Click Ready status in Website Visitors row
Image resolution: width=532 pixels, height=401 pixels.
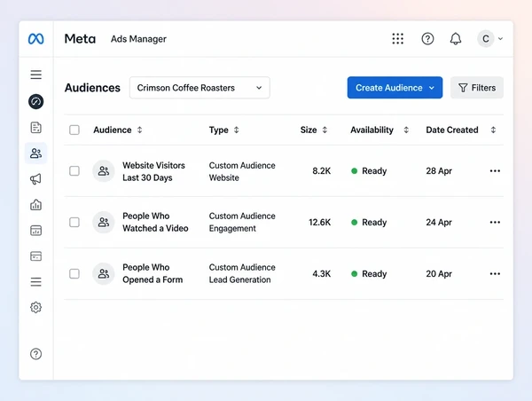[369, 171]
